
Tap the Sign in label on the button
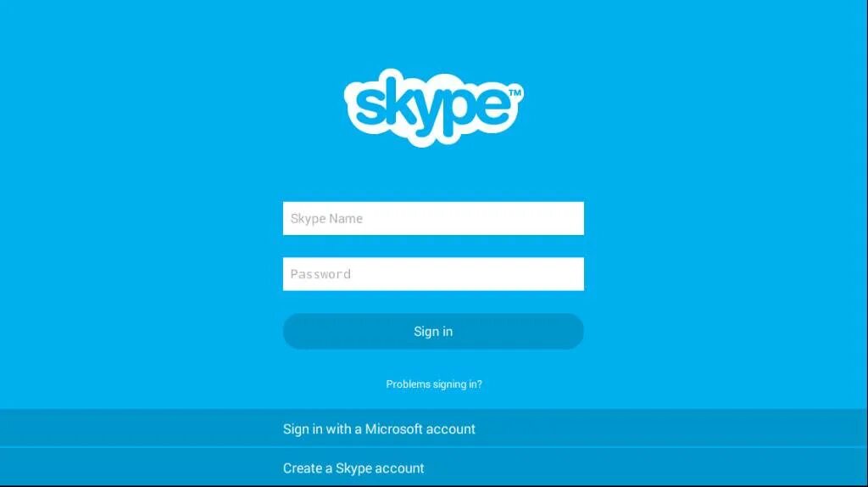click(x=433, y=332)
